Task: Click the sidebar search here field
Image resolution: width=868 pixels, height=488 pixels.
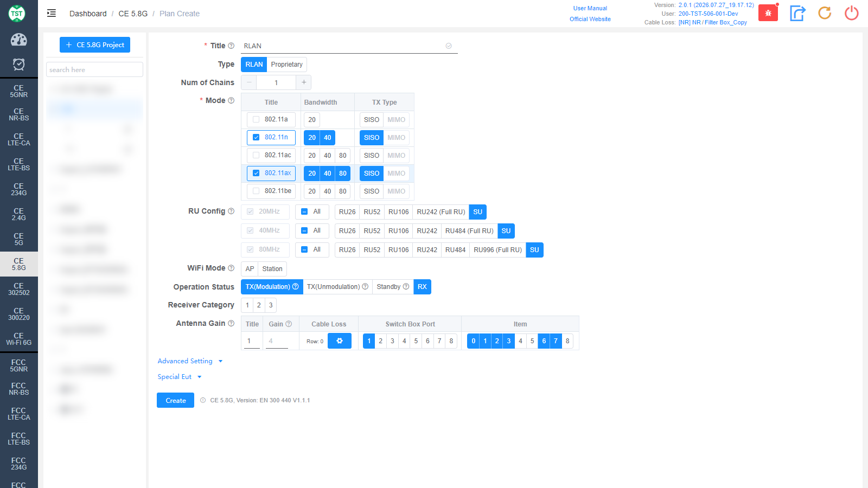Action: click(x=95, y=69)
